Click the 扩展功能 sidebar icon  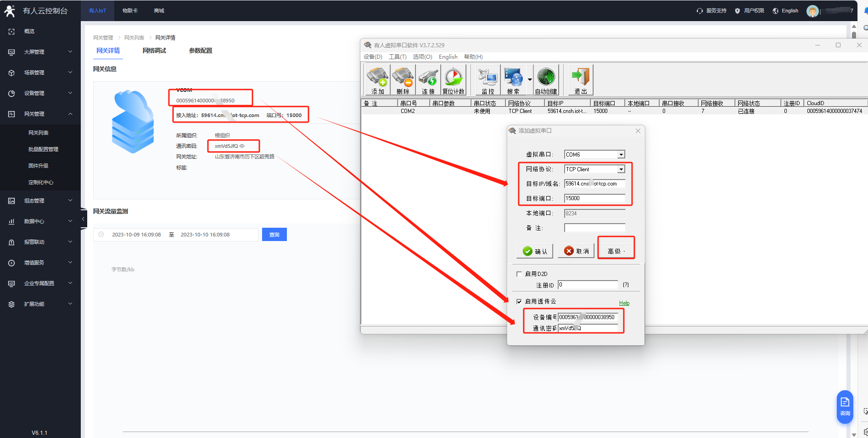click(x=11, y=304)
